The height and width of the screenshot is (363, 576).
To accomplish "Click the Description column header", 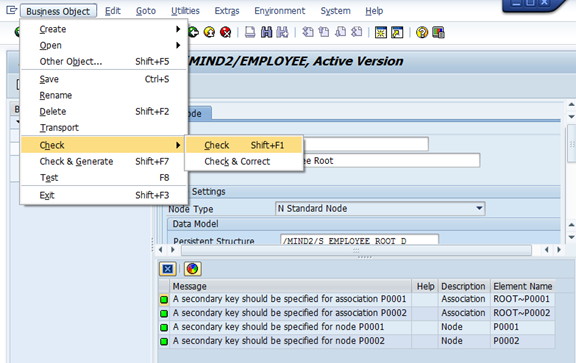I will pyautogui.click(x=464, y=286).
